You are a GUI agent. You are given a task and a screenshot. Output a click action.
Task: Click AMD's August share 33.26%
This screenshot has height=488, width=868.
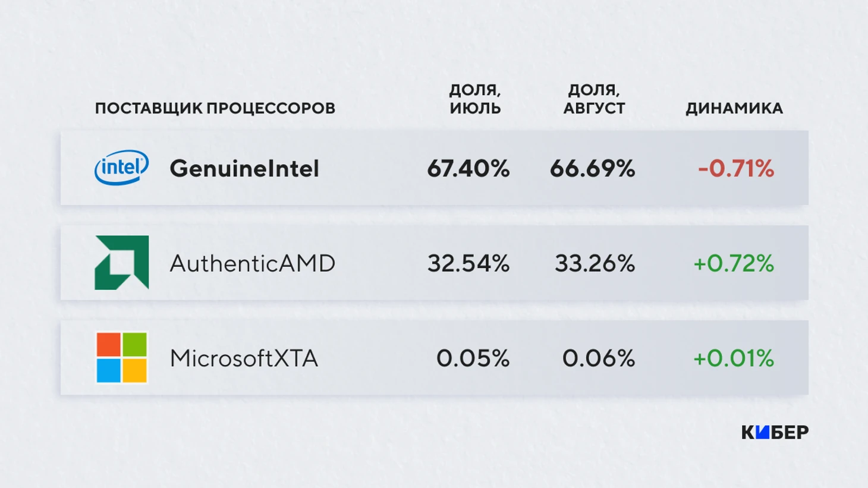tap(595, 263)
